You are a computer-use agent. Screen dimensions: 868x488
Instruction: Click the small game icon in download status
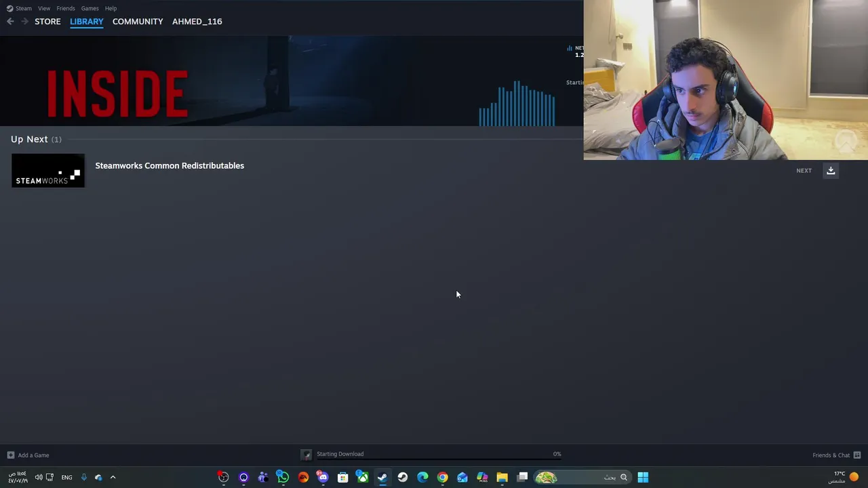[x=307, y=455]
